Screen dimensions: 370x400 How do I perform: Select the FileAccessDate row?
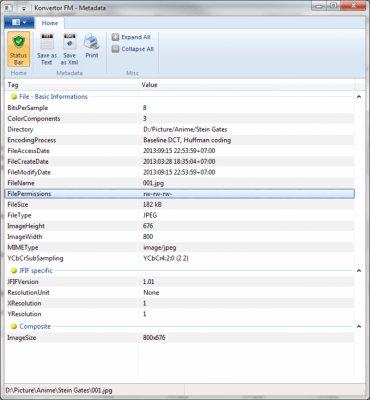pos(179,151)
